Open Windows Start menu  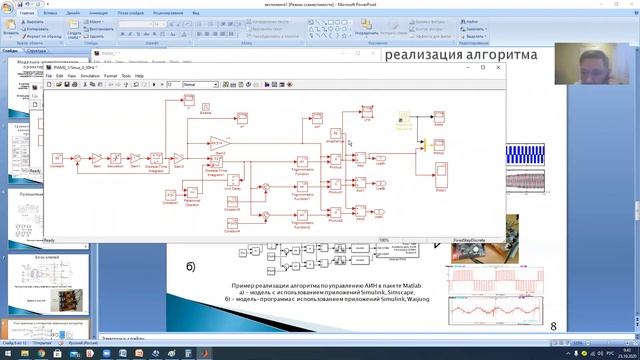(x=8, y=353)
